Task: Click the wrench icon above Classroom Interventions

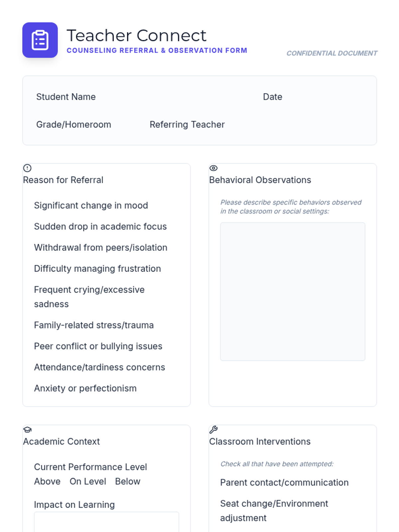Action: point(213,430)
